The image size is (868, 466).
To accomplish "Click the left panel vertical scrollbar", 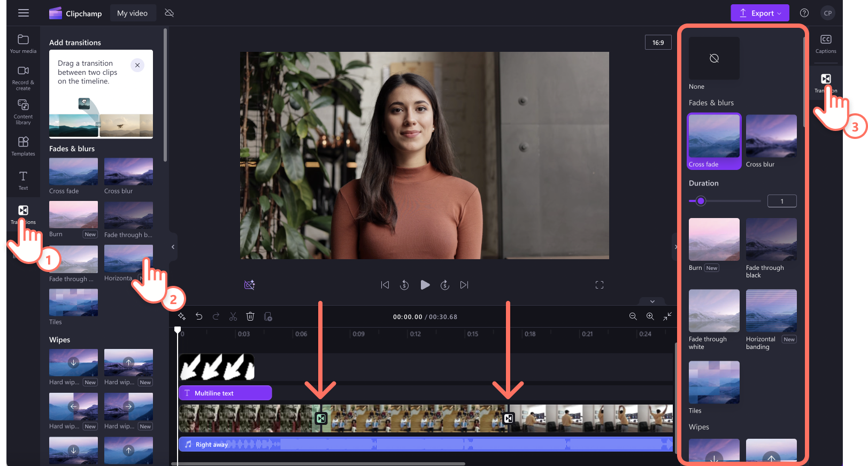I will pos(165,95).
